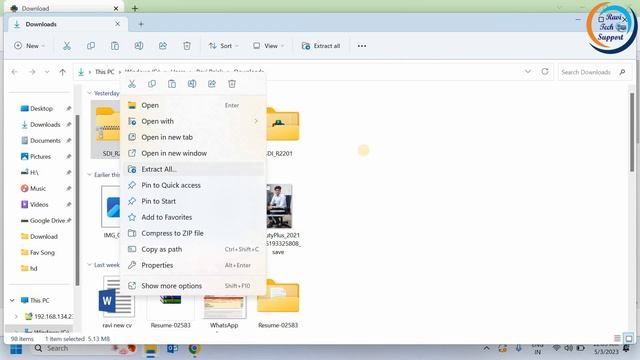Collapse the Last week group

[89, 265]
